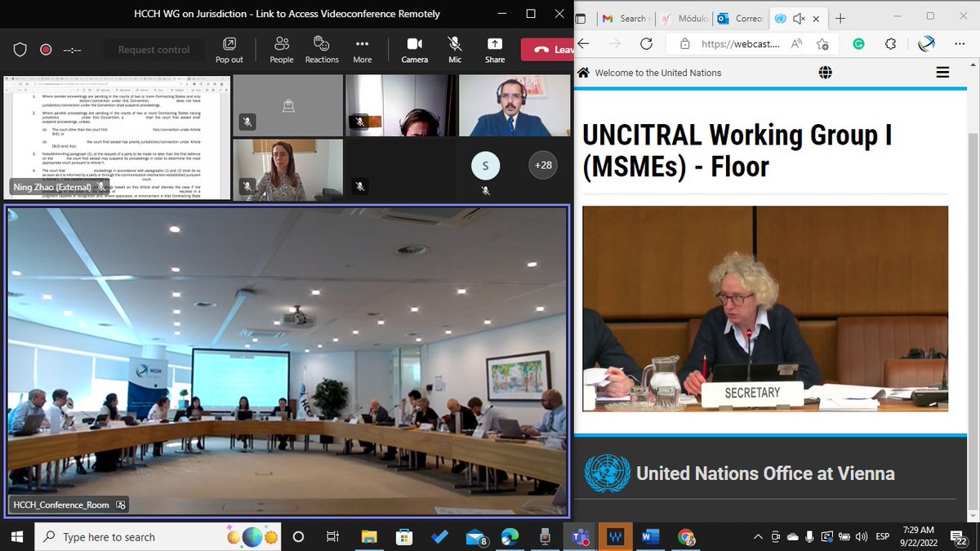This screenshot has width=980, height=551.
Task: Toggle the Camera in Teams
Action: 414,50
